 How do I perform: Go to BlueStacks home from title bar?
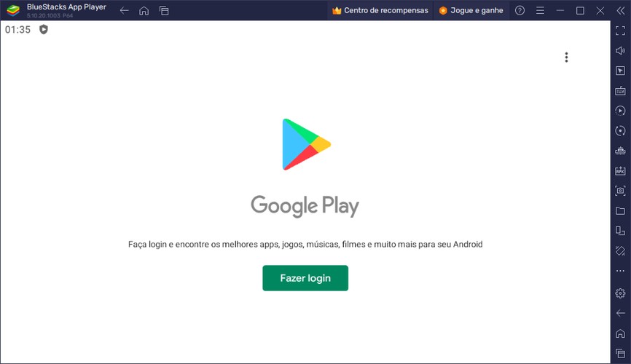tap(144, 11)
